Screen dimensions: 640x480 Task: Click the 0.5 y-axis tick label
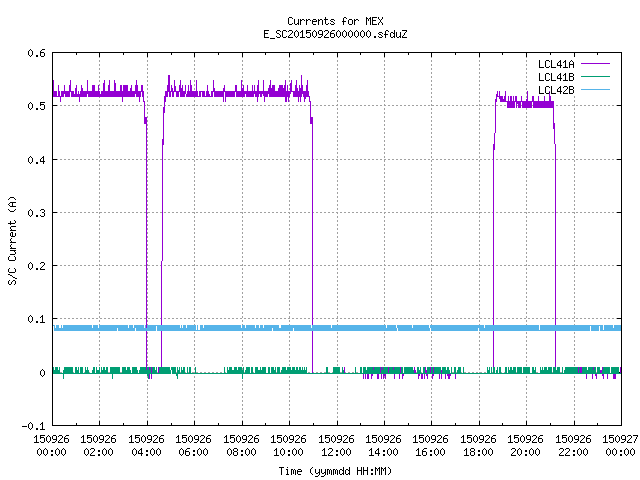(36, 106)
